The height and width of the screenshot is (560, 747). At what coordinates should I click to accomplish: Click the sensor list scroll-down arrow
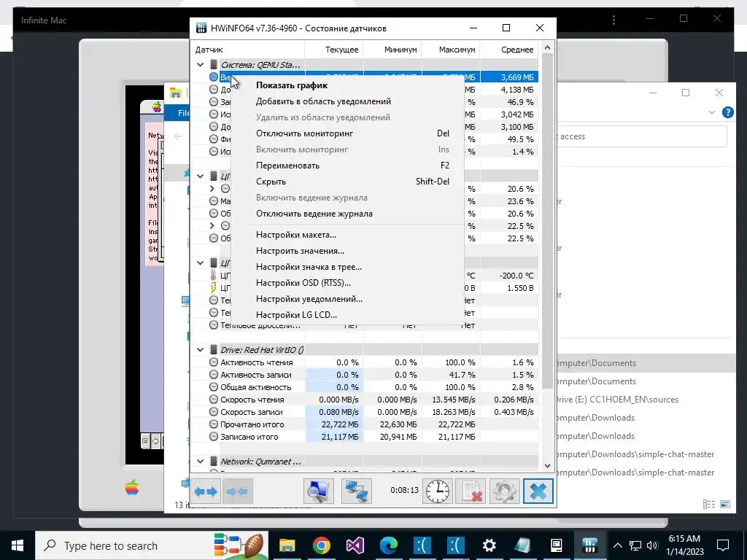tap(547, 466)
